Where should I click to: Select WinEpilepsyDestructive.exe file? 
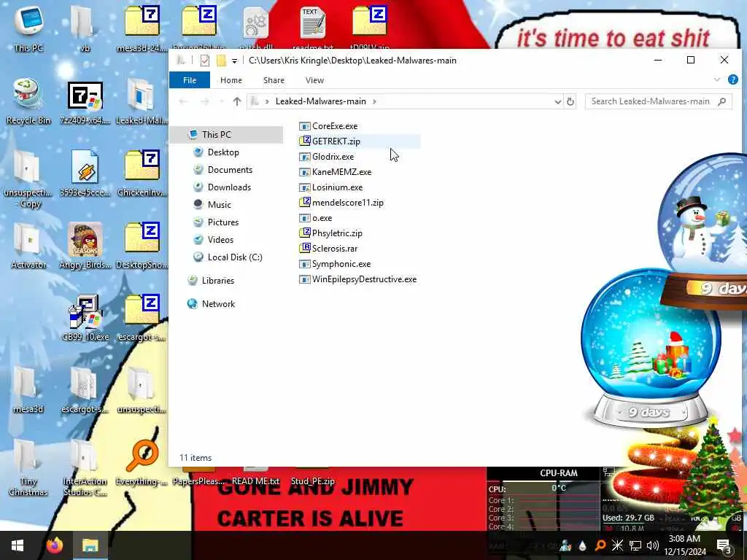357,279
